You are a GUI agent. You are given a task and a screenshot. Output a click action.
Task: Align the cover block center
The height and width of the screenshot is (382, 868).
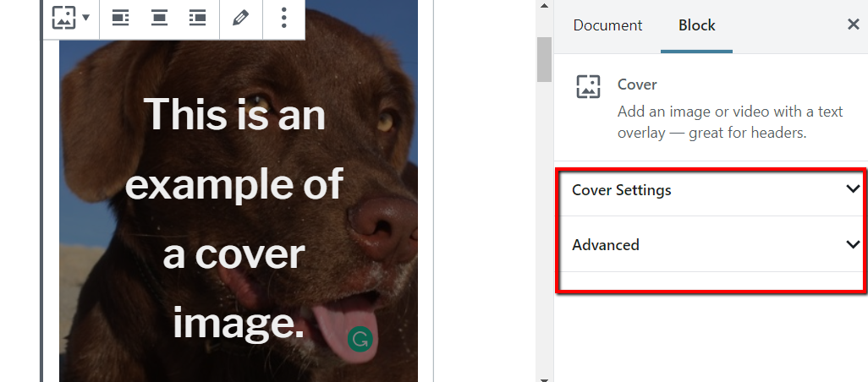159,18
